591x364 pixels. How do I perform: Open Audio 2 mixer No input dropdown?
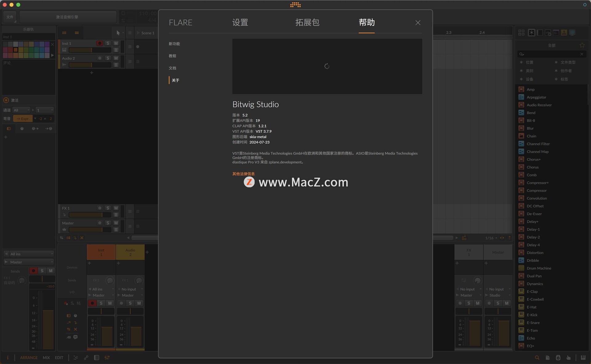[x=130, y=289]
